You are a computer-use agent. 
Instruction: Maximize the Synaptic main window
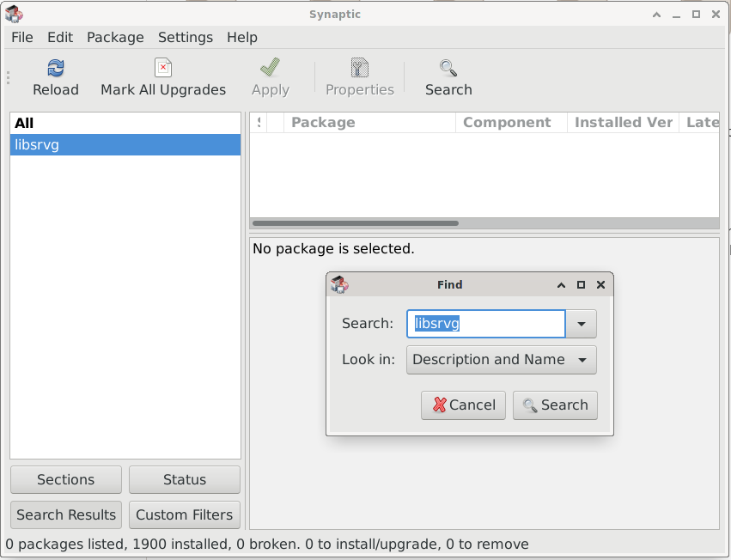[696, 15]
